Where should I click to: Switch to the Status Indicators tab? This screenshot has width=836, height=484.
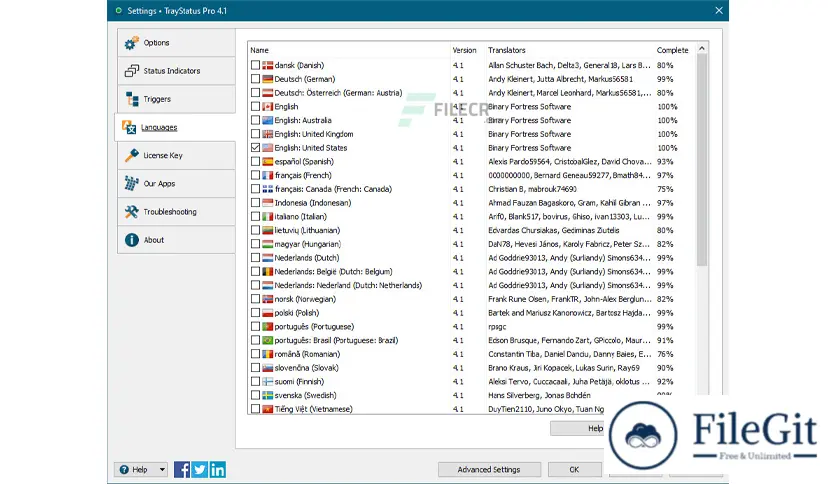click(176, 71)
